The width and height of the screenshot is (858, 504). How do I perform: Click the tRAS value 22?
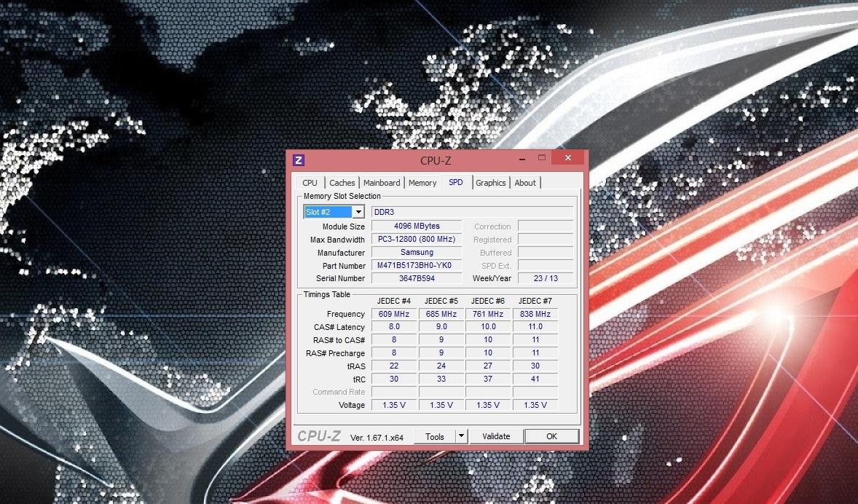coord(394,366)
